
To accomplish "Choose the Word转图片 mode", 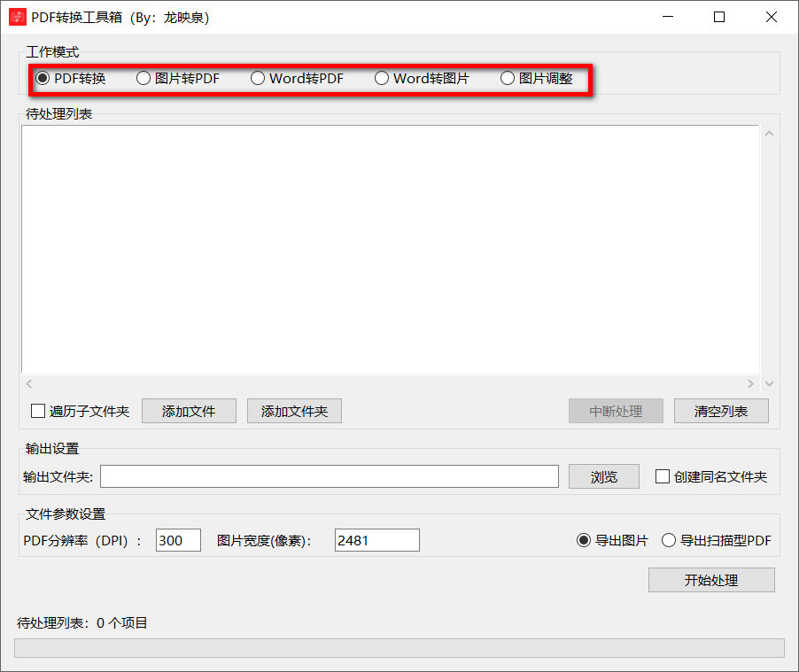I will (x=381, y=78).
